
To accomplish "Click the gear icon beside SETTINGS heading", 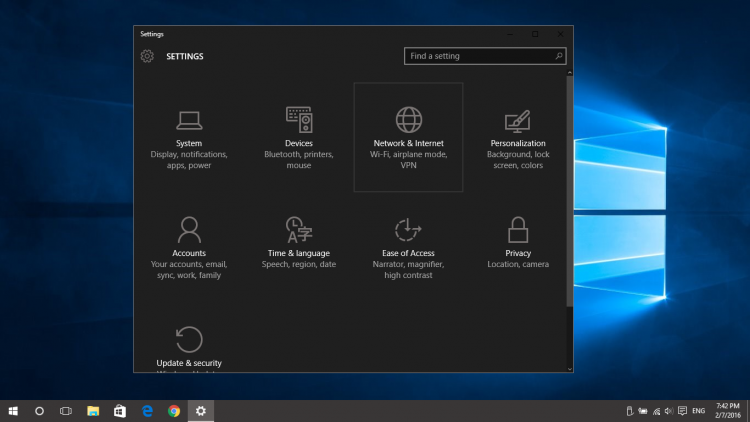I will point(147,57).
